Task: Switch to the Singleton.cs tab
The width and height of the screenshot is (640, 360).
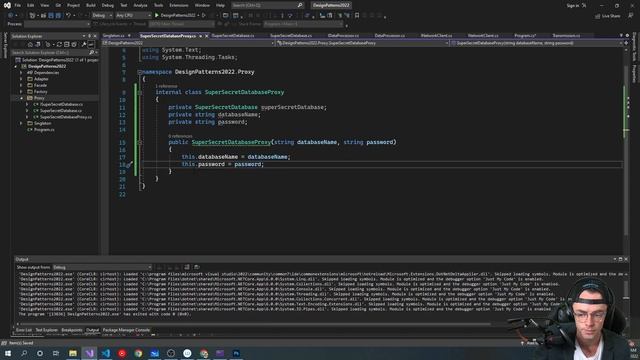Action: [x=113, y=36]
